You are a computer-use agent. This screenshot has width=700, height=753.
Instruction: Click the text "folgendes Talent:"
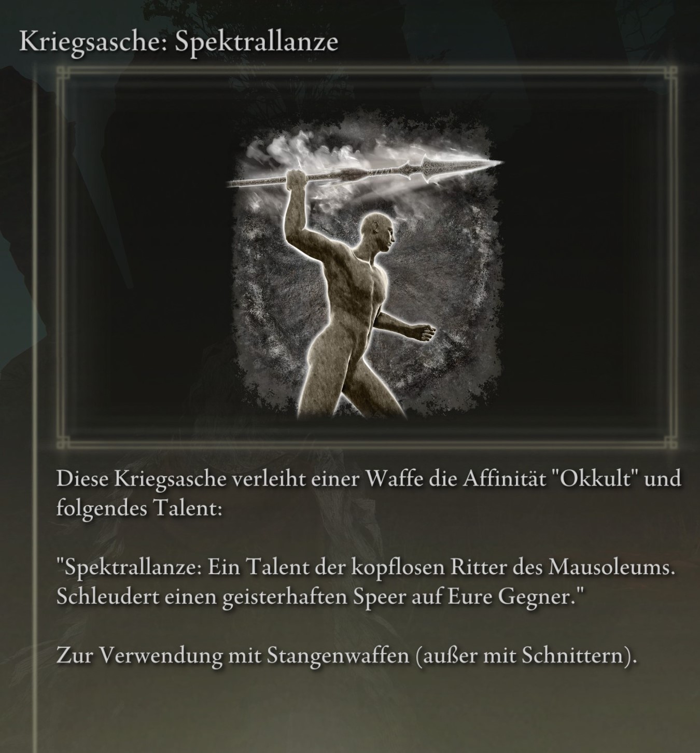tap(139, 509)
